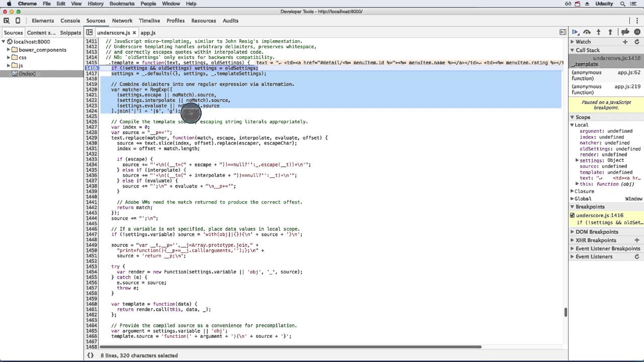The height and width of the screenshot is (362, 644).
Task: Switch to the app.js file tab
Action: (148, 33)
